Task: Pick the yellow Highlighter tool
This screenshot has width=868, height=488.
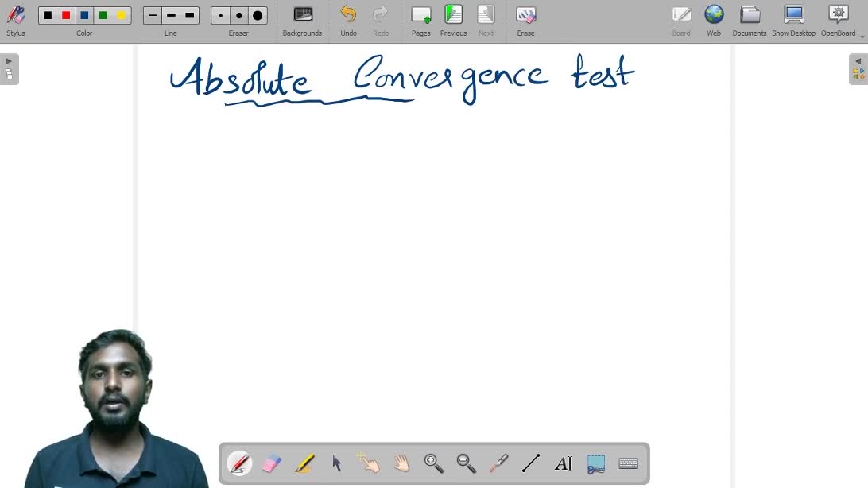Action: [304, 463]
